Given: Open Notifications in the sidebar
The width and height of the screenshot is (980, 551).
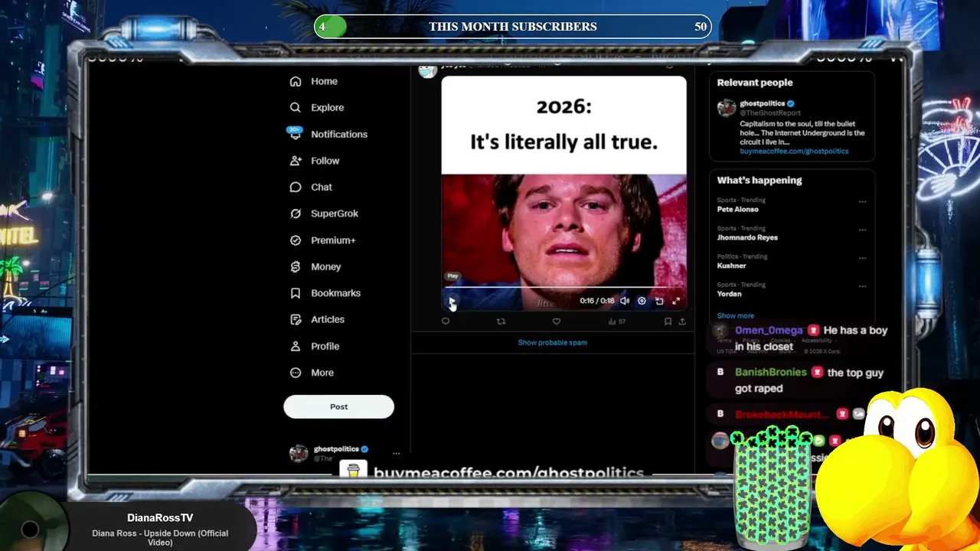Looking at the screenshot, I should point(328,134).
